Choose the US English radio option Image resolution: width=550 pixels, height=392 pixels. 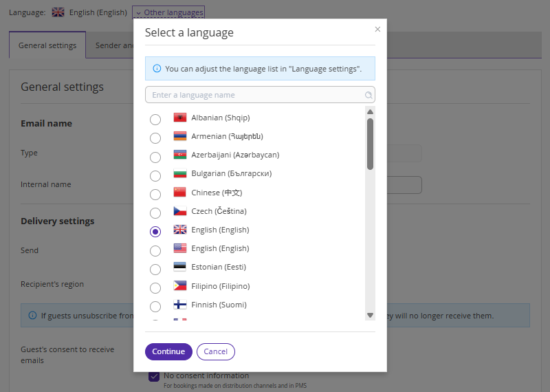(155, 250)
